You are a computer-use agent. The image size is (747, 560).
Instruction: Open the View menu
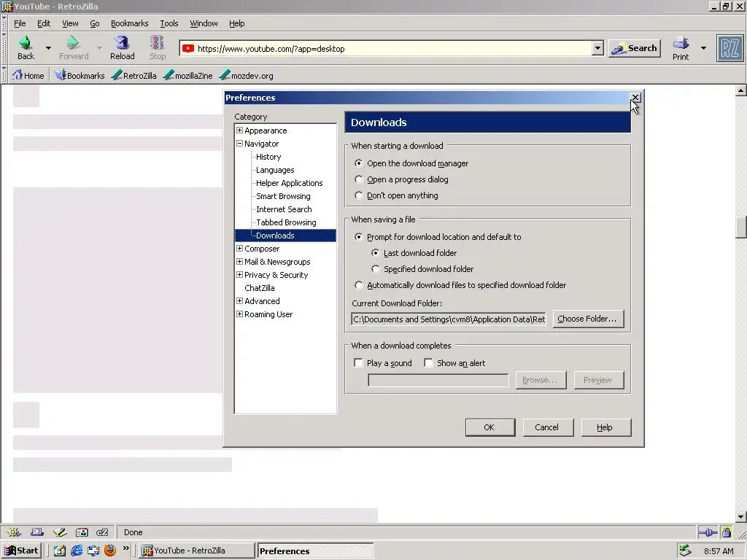tap(70, 23)
